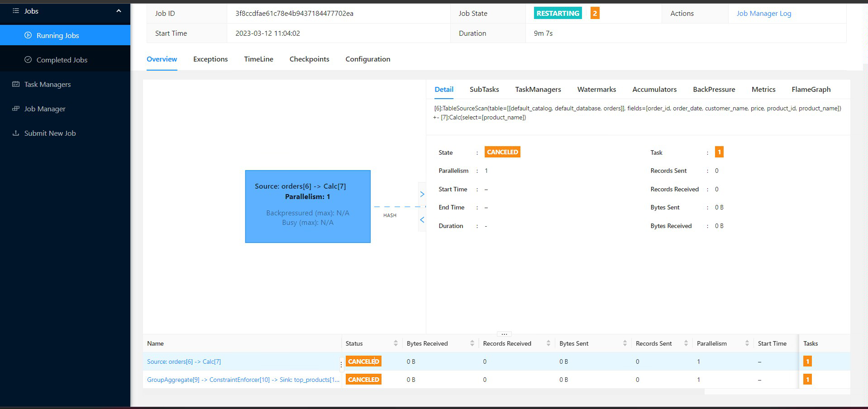
Task: Collapse the Jobs menu chevron
Action: tap(119, 11)
